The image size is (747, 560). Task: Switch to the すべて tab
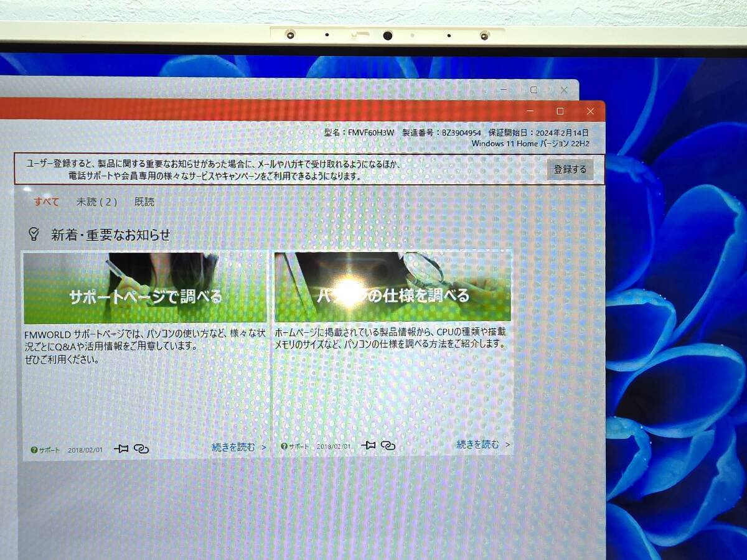[47, 202]
